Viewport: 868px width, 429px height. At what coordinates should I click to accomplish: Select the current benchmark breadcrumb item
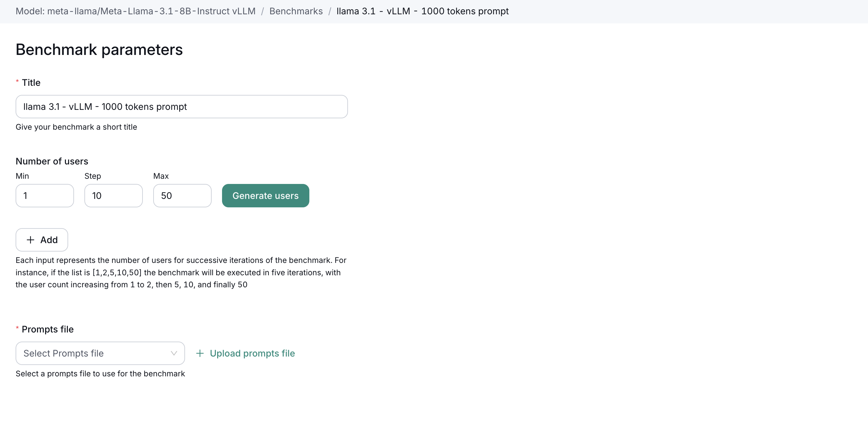pos(423,11)
